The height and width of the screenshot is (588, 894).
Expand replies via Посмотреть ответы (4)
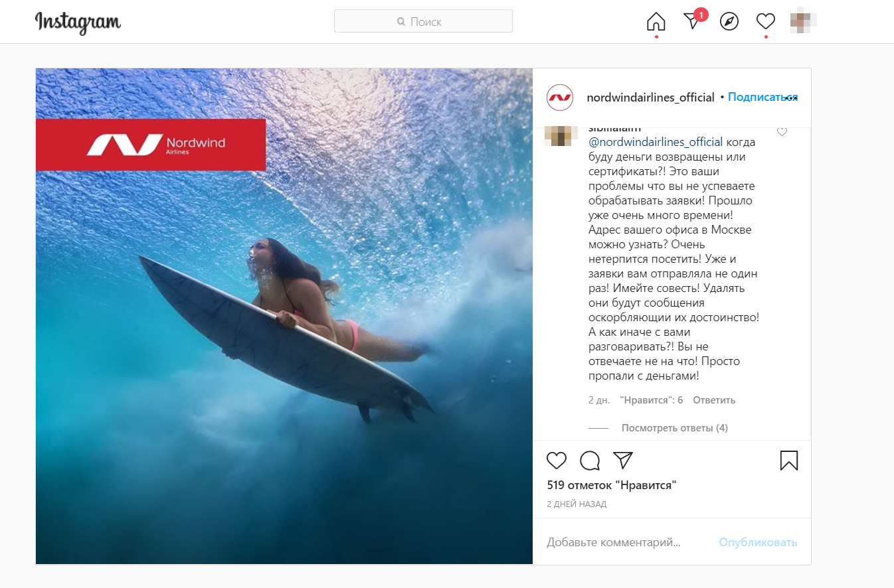click(675, 428)
